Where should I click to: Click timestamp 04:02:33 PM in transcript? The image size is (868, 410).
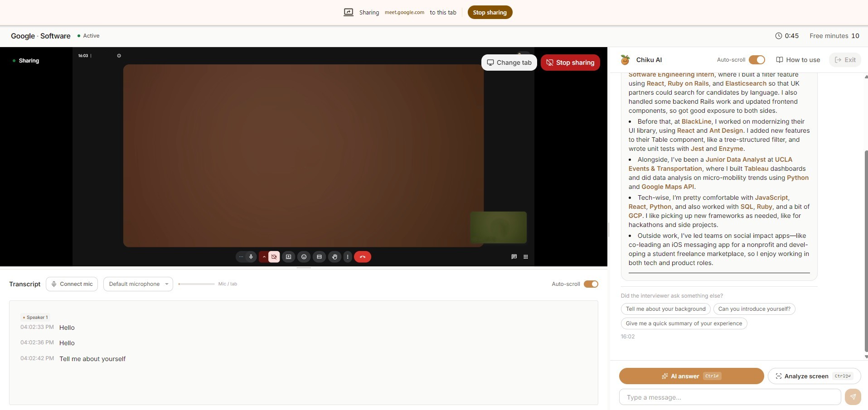tap(37, 327)
